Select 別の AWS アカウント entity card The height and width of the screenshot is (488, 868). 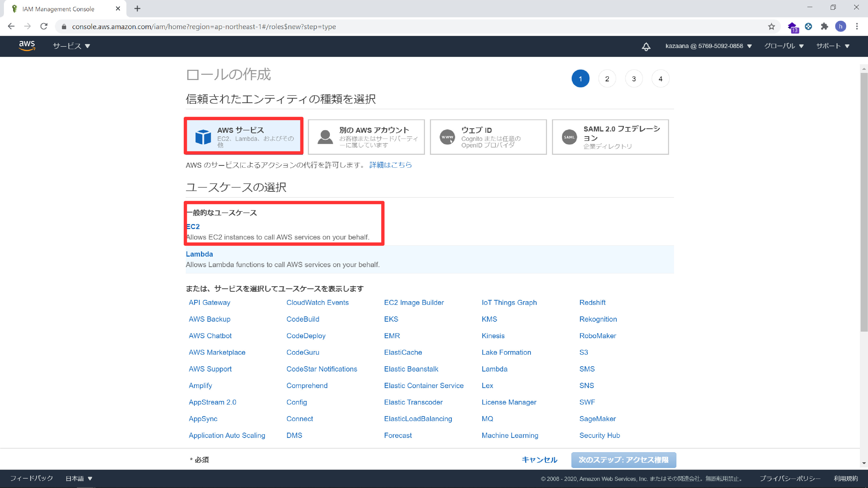coord(366,137)
